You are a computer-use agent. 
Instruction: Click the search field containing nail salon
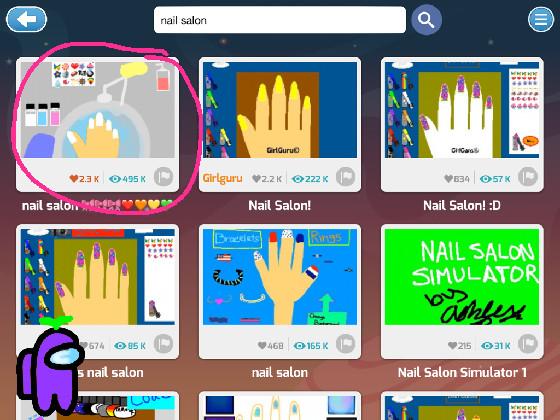click(280, 20)
